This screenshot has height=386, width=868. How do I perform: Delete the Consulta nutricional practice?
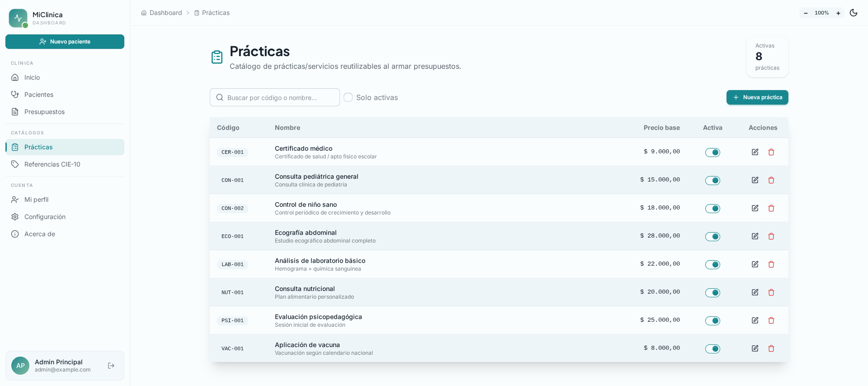(x=771, y=292)
